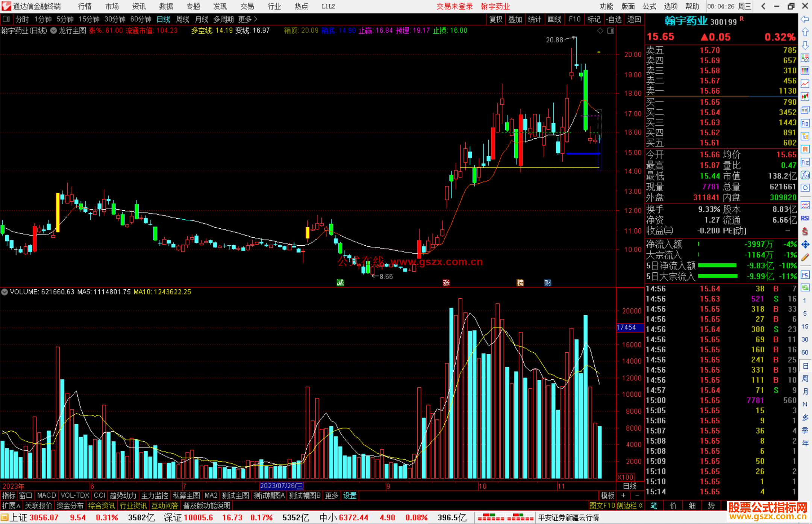Toggle the 龙行主图 indicator dropdown circle
Image resolution: width=812 pixels, height=524 pixels.
54,30
